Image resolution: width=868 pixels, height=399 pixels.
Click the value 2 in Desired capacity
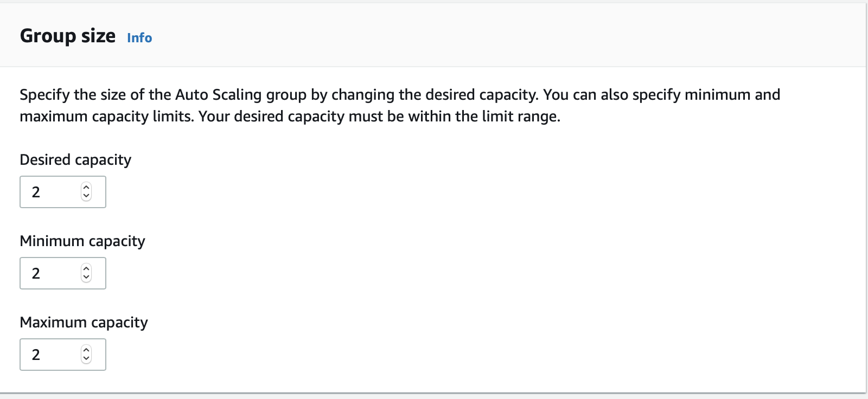click(x=36, y=192)
